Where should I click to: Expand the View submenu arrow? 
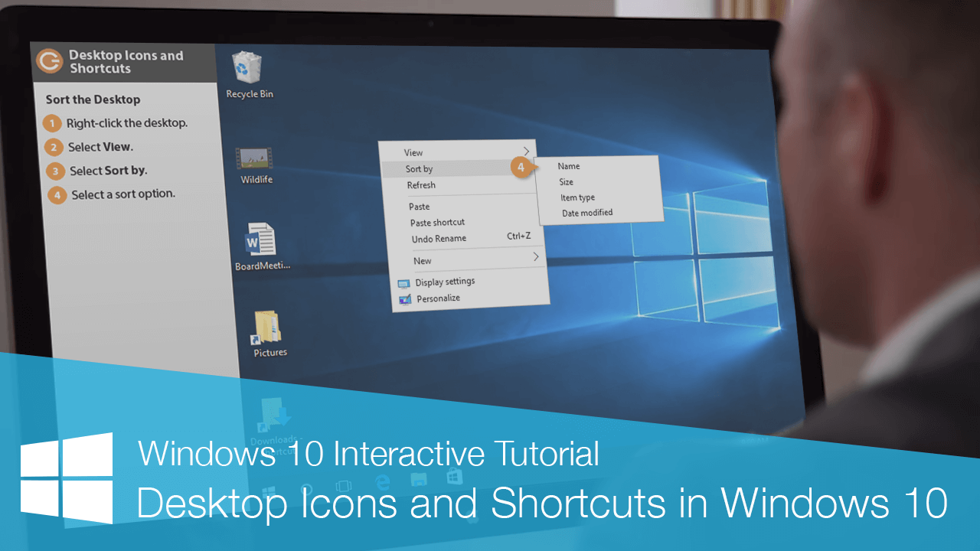click(526, 152)
